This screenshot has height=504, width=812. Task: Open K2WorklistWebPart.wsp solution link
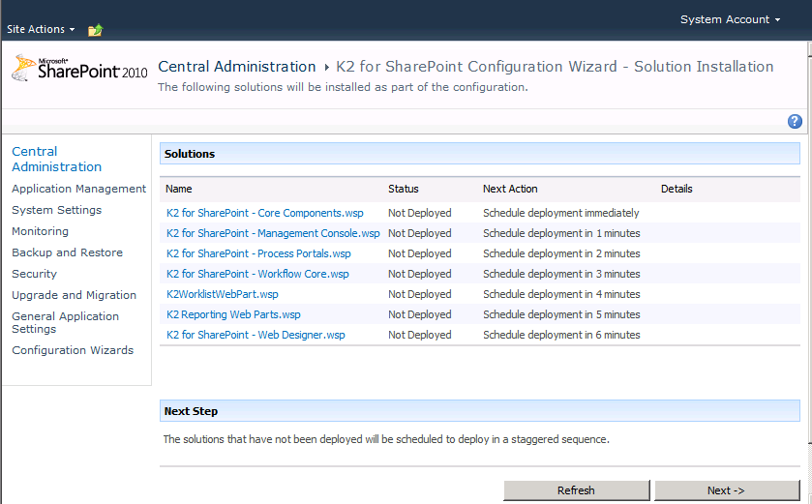pyautogui.click(x=223, y=294)
